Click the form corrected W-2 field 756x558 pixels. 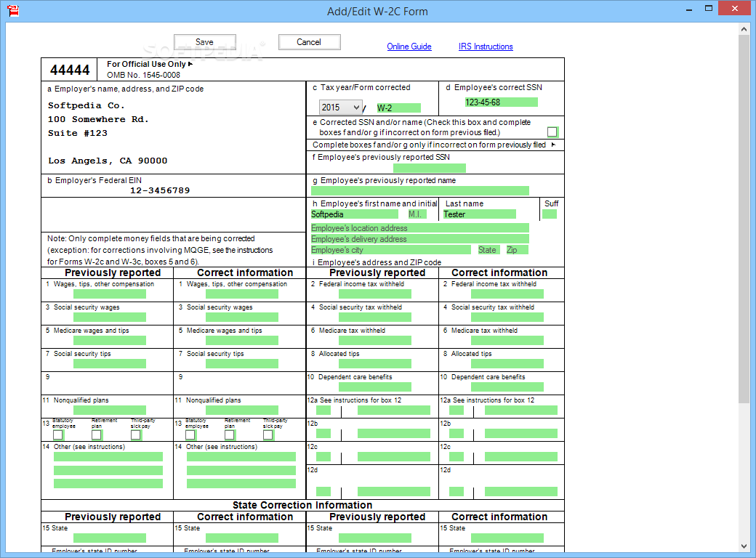coord(398,108)
